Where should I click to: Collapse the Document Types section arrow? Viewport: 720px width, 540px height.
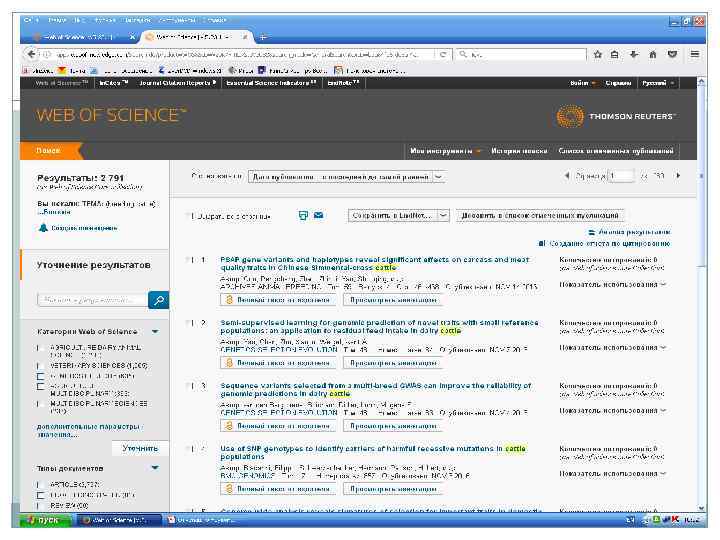(155, 468)
